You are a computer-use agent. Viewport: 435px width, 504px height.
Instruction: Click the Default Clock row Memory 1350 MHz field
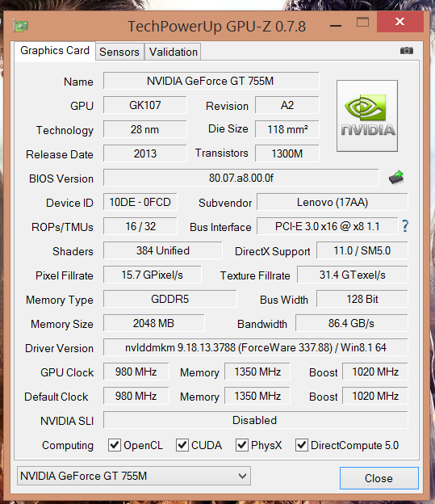coord(257,396)
